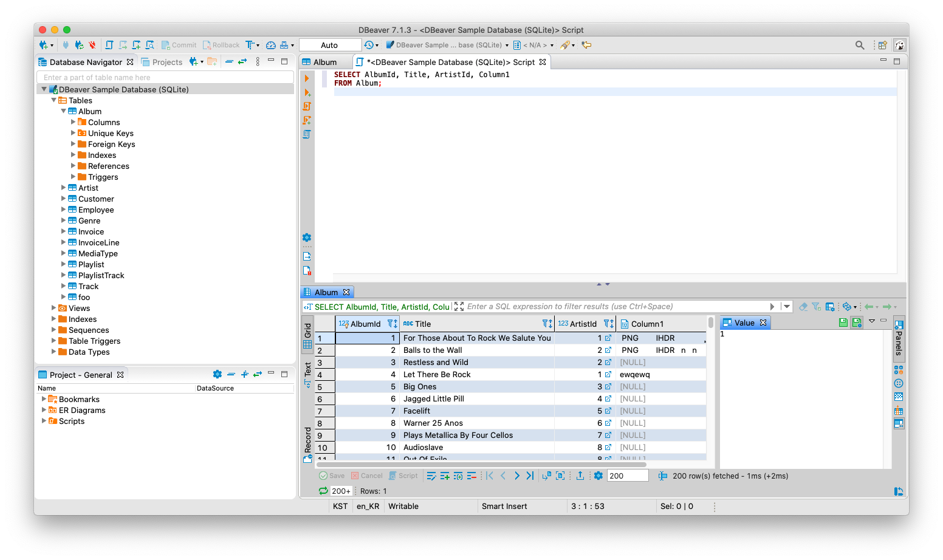This screenshot has height=560, width=943.
Task: Go to the last page of results
Action: [x=530, y=476]
